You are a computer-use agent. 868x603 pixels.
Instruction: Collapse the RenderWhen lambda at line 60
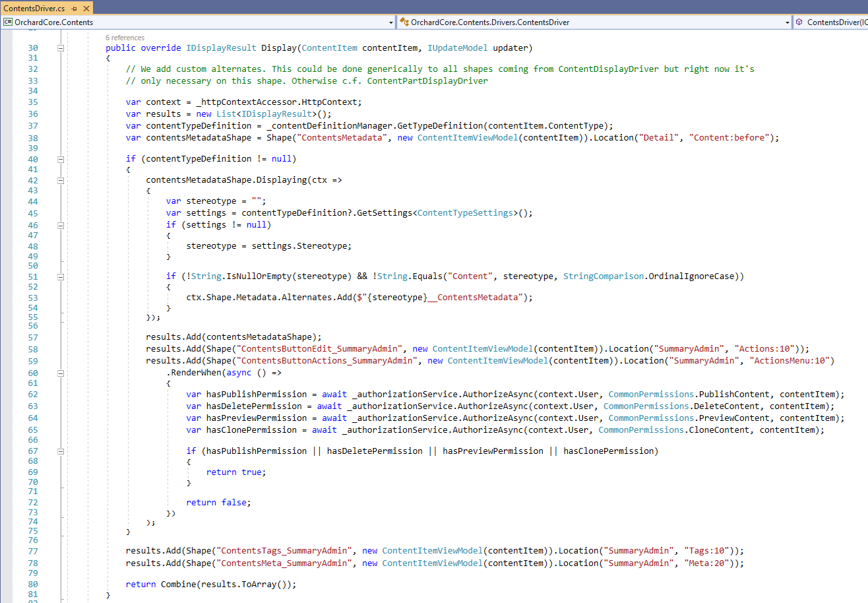pos(60,373)
